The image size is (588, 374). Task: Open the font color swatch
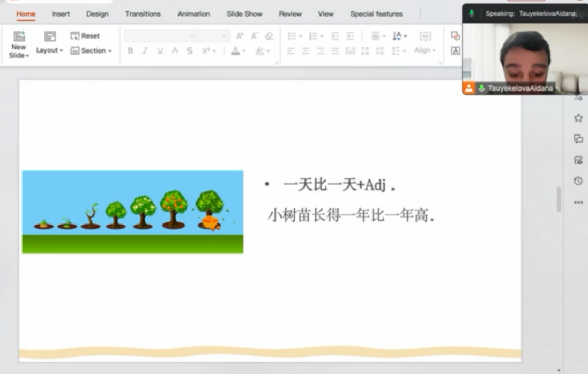[235, 51]
